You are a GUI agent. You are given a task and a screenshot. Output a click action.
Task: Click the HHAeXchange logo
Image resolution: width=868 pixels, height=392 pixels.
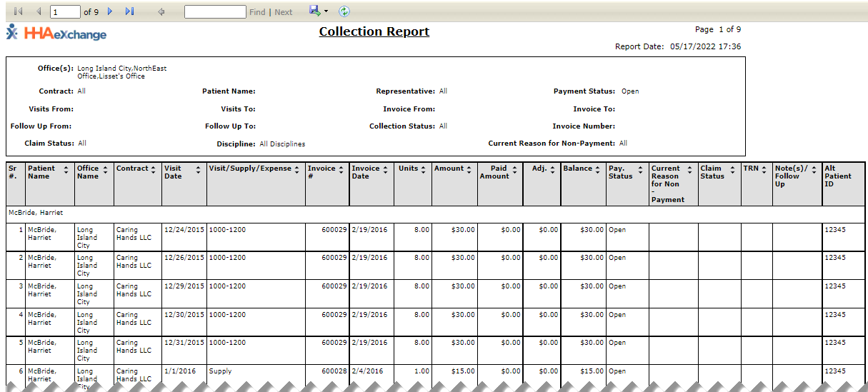point(56,33)
